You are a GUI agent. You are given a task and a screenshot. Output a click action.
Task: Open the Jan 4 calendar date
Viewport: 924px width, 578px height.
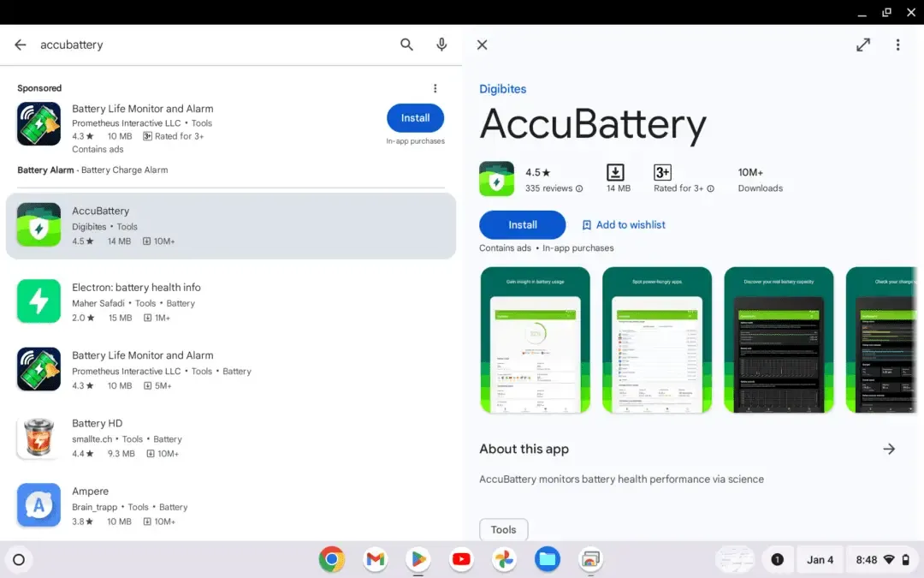(820, 560)
